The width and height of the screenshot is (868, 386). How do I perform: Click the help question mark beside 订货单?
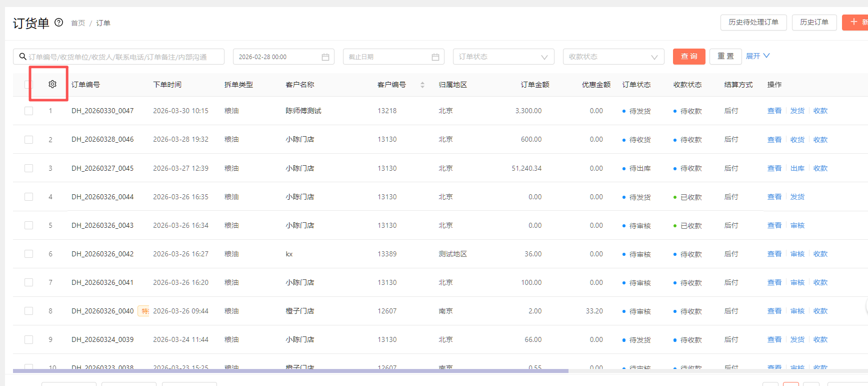coord(58,22)
